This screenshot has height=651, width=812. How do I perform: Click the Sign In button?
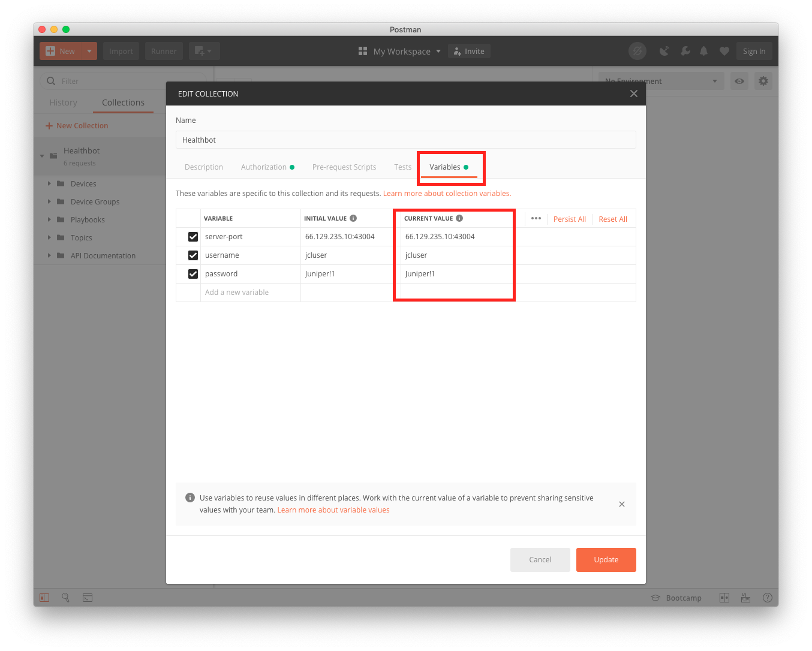(x=754, y=51)
